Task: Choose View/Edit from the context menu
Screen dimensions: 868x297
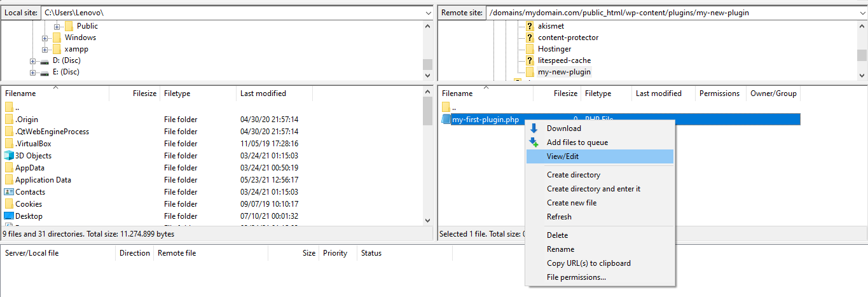Action: 563,156
